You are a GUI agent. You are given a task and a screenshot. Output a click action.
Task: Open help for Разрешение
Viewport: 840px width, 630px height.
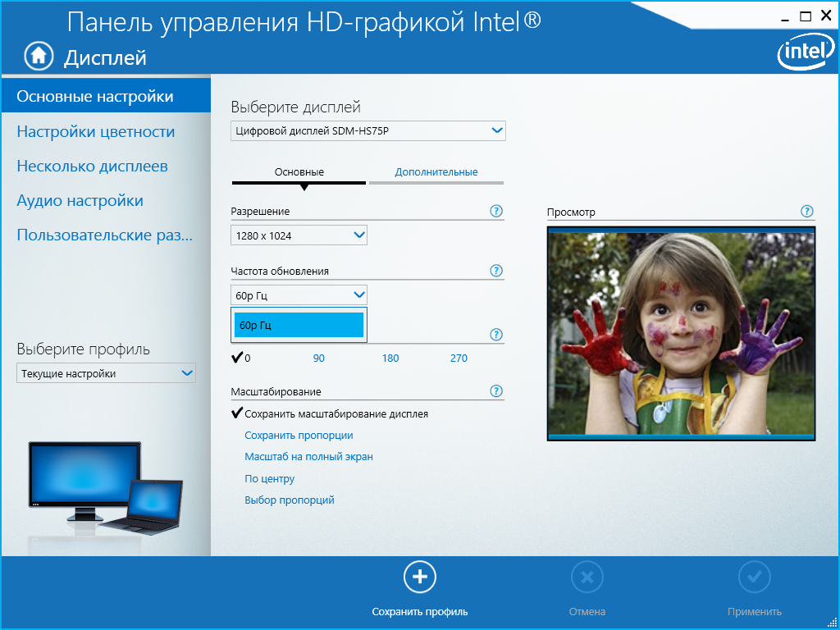coord(496,211)
